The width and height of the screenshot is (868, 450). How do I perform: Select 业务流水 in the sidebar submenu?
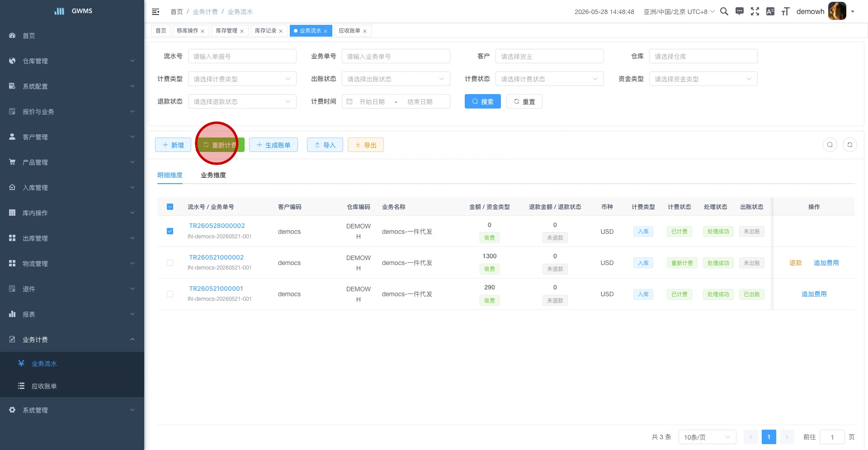click(72, 364)
